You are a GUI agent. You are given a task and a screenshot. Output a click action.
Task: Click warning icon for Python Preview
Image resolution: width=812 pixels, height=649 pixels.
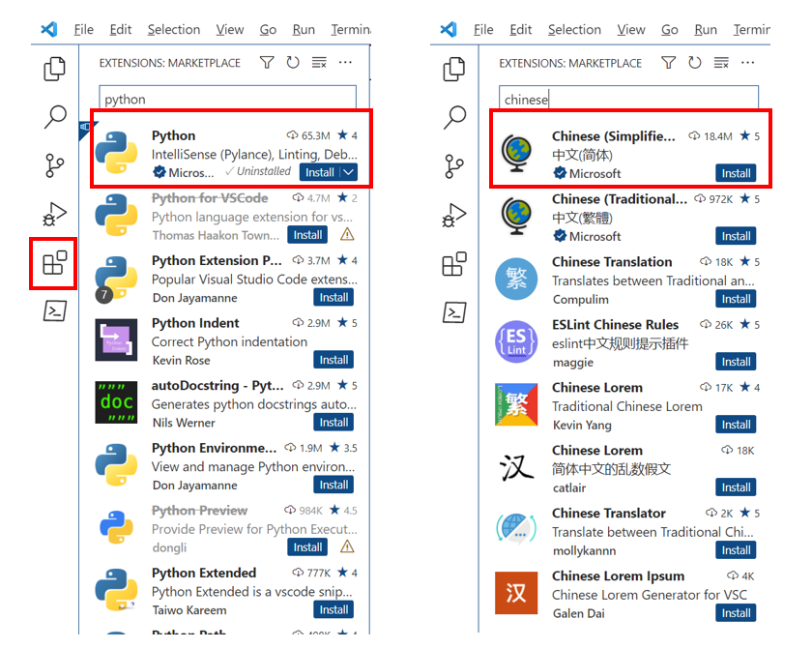tap(347, 547)
